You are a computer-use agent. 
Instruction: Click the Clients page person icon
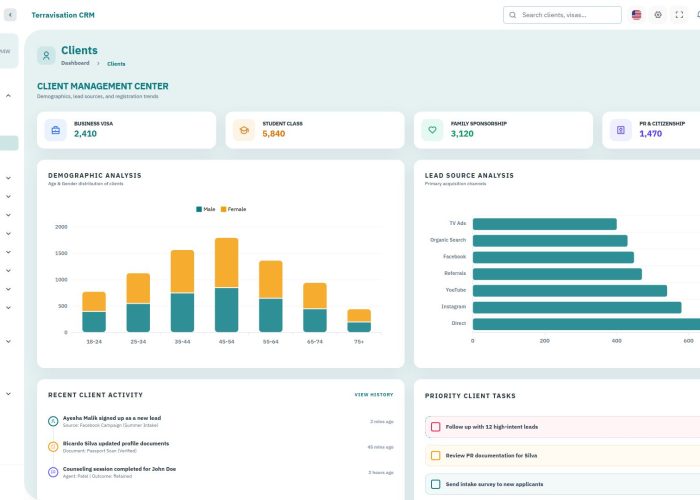tap(46, 56)
